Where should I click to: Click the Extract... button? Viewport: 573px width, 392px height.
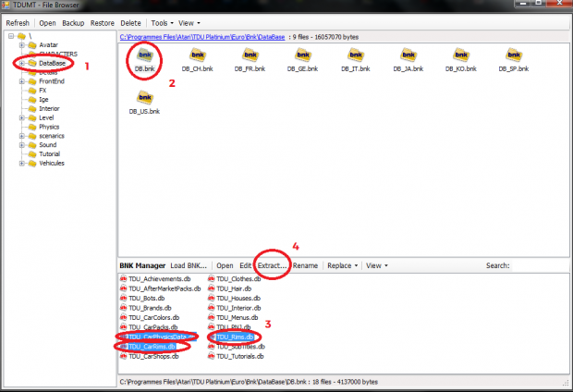pyautogui.click(x=272, y=265)
